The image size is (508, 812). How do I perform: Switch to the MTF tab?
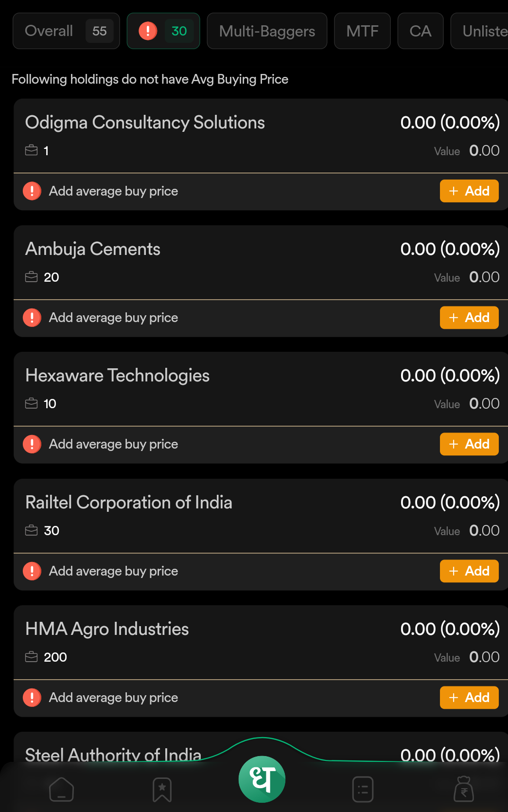pos(362,31)
